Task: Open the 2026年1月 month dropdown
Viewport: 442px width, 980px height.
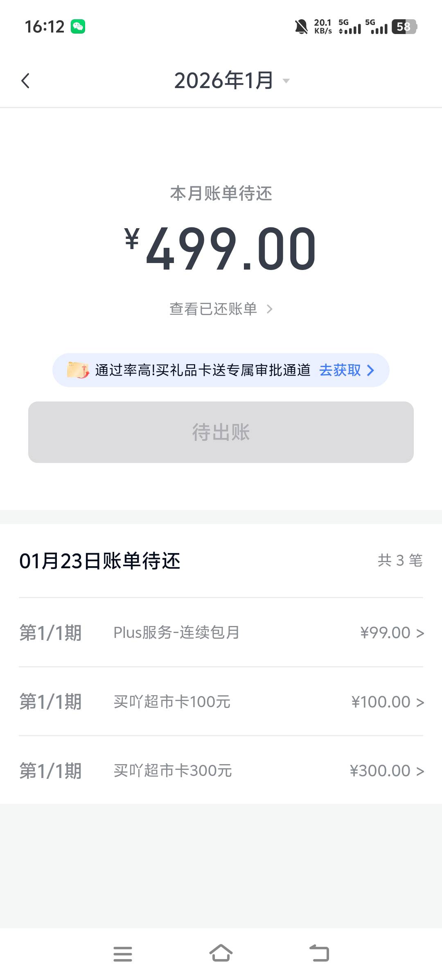Action: pos(232,81)
